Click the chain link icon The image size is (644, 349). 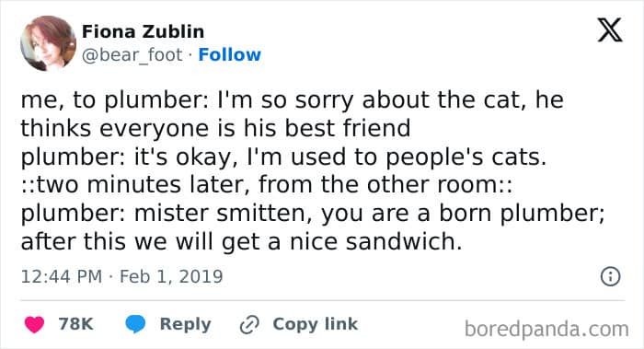(249, 325)
